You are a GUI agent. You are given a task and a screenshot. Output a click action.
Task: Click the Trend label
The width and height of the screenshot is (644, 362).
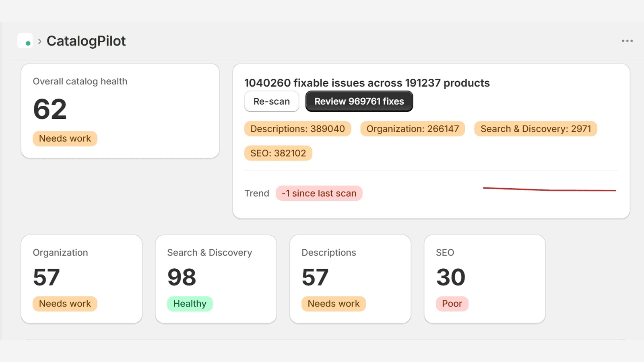point(257,193)
